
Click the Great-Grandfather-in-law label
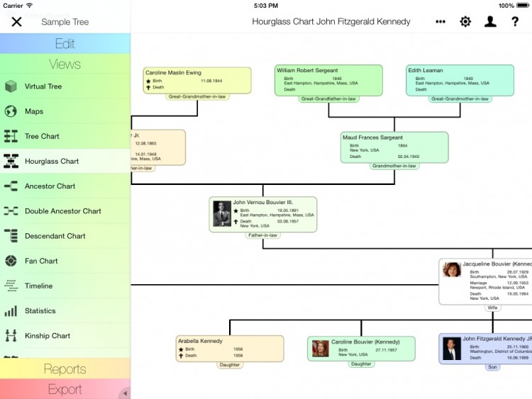click(328, 99)
